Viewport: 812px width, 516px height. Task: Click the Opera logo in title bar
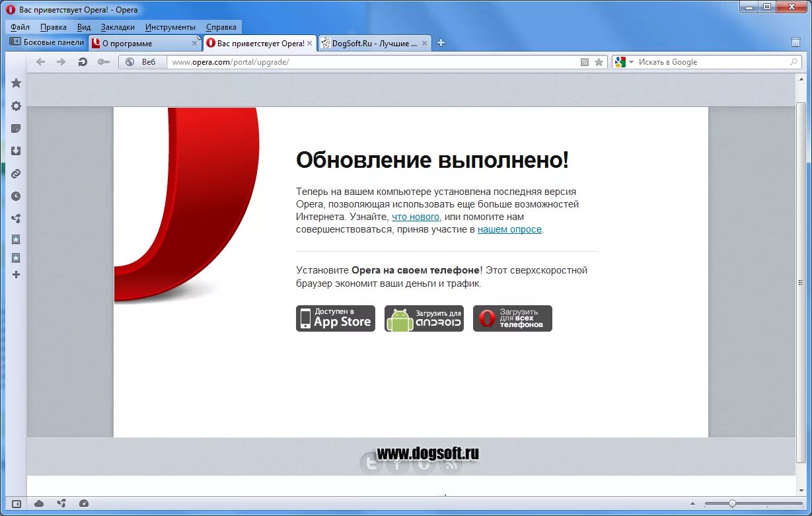pyautogui.click(x=11, y=10)
